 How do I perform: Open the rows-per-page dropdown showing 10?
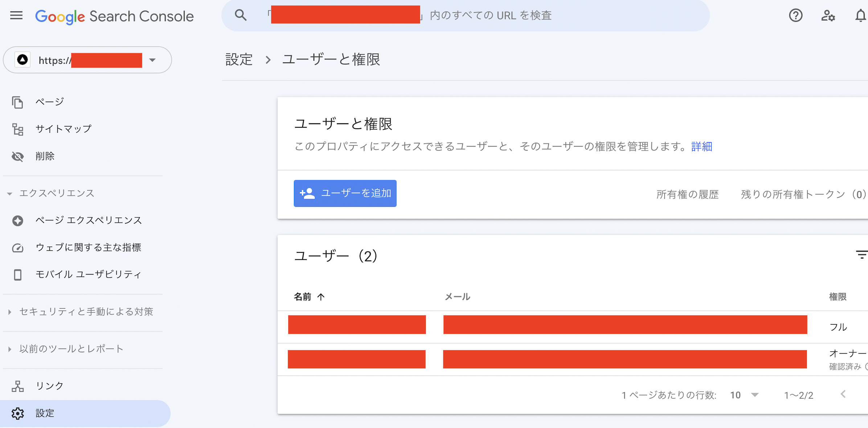(x=744, y=395)
